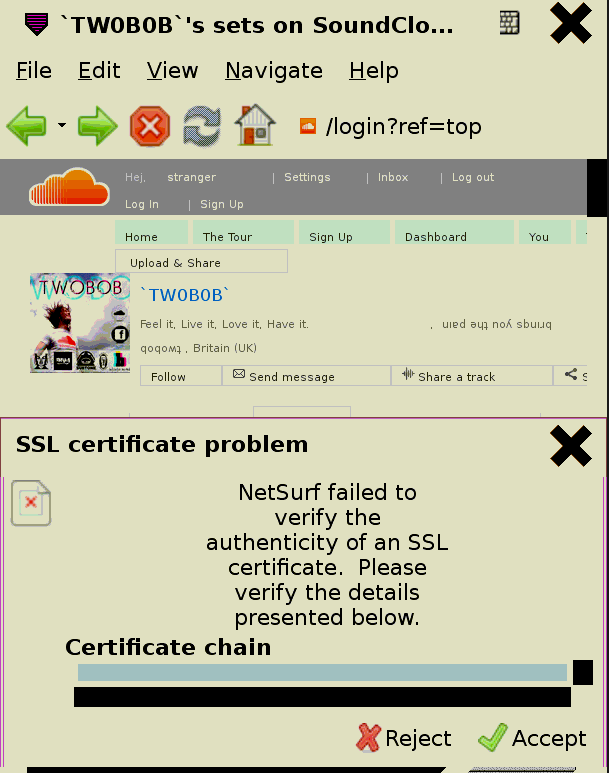Click the waveform icon on Share a track

coord(408,374)
